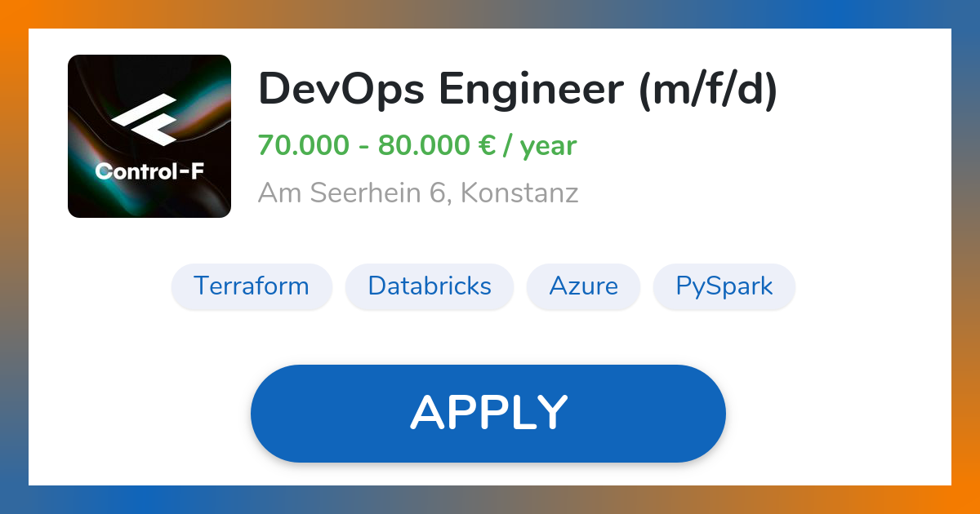Screen dimensions: 980x514
Task: Pick the PySpark skill tag
Action: pyautogui.click(x=724, y=286)
